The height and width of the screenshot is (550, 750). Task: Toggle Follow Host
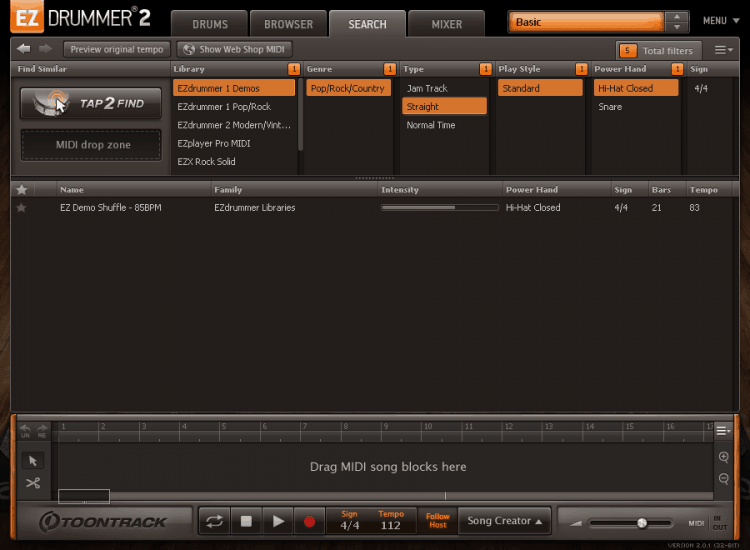pyautogui.click(x=438, y=520)
